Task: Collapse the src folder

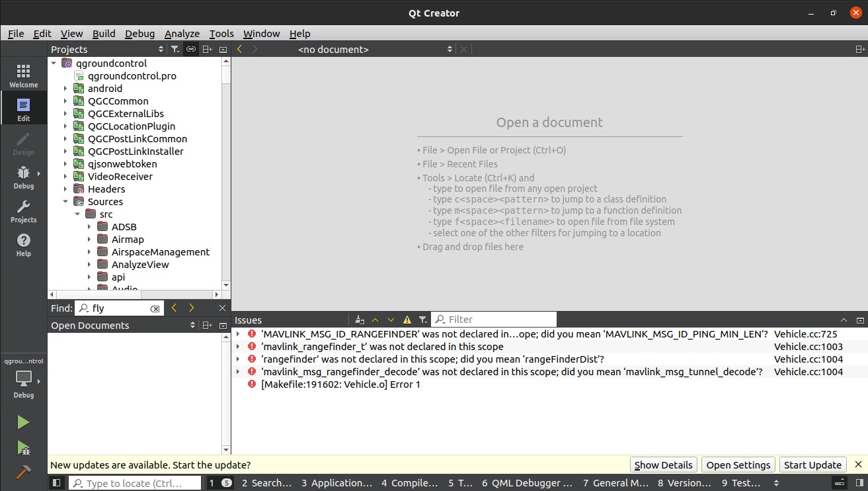Action: pyautogui.click(x=77, y=214)
